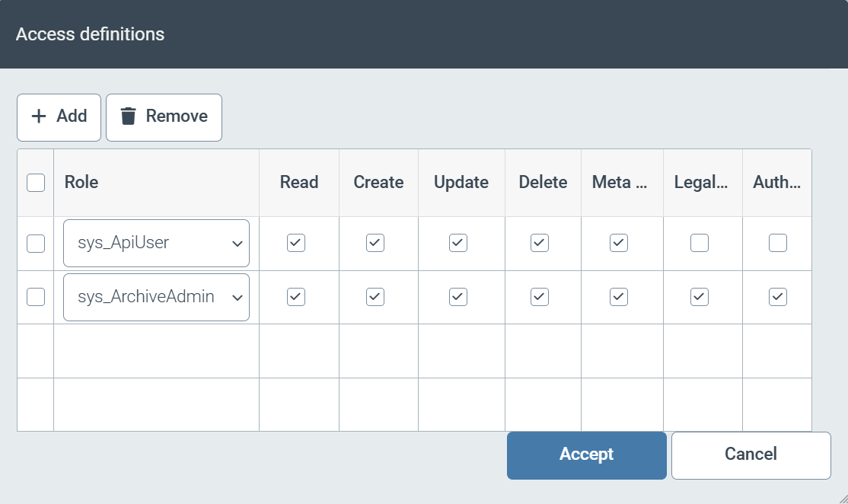848x504 pixels.
Task: Enable the Legal permission for sys_ApiUser
Action: [x=699, y=243]
